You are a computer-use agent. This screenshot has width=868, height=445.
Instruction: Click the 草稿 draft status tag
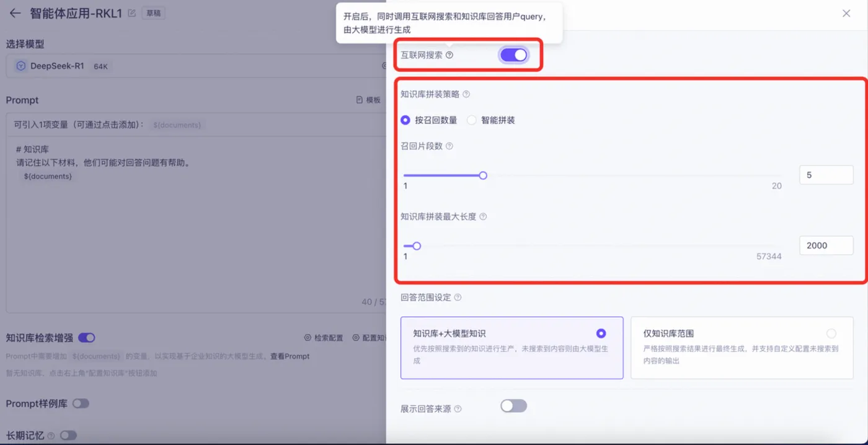(153, 12)
